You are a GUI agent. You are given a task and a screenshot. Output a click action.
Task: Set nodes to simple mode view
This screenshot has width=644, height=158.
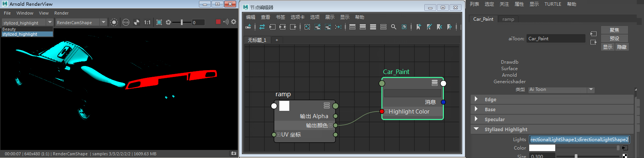pyautogui.click(x=352, y=27)
